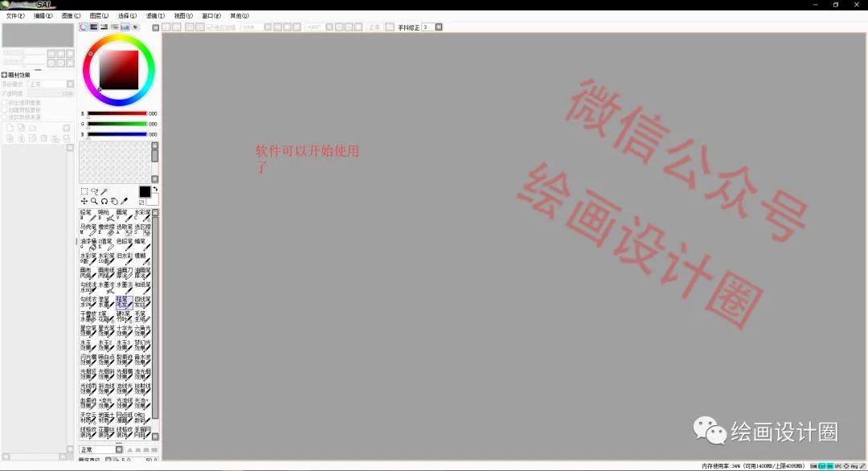
Task: Select the lasso selection tool
Action: (x=94, y=191)
